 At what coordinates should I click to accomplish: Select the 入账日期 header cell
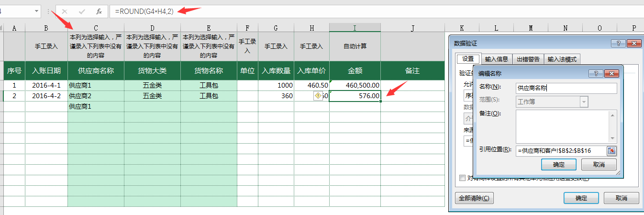pyautogui.click(x=46, y=71)
